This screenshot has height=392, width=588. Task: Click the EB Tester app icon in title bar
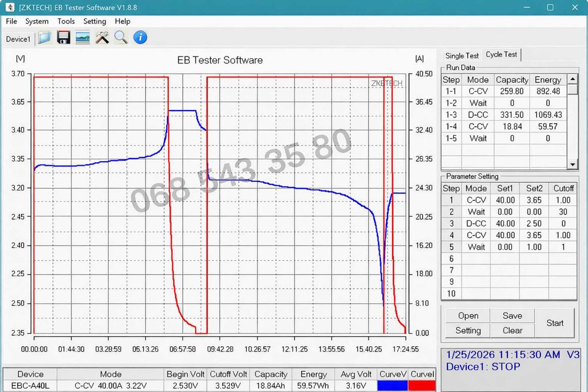pyautogui.click(x=9, y=7)
